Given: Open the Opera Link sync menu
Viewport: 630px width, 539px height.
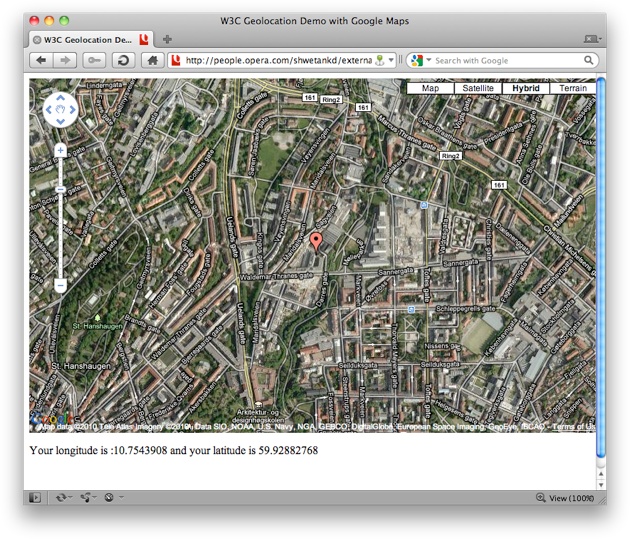Looking at the screenshot, I should pos(63,498).
